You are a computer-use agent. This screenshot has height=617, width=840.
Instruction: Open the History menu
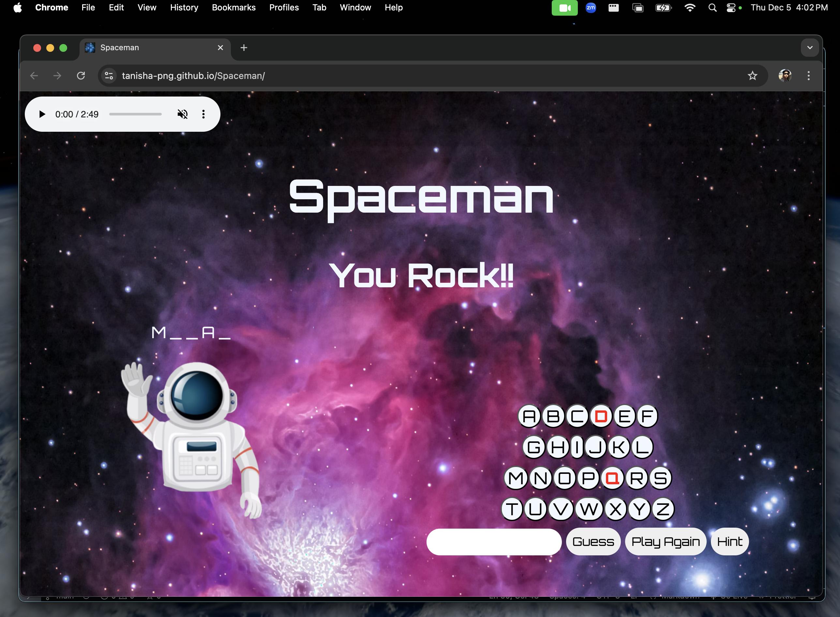184,8
